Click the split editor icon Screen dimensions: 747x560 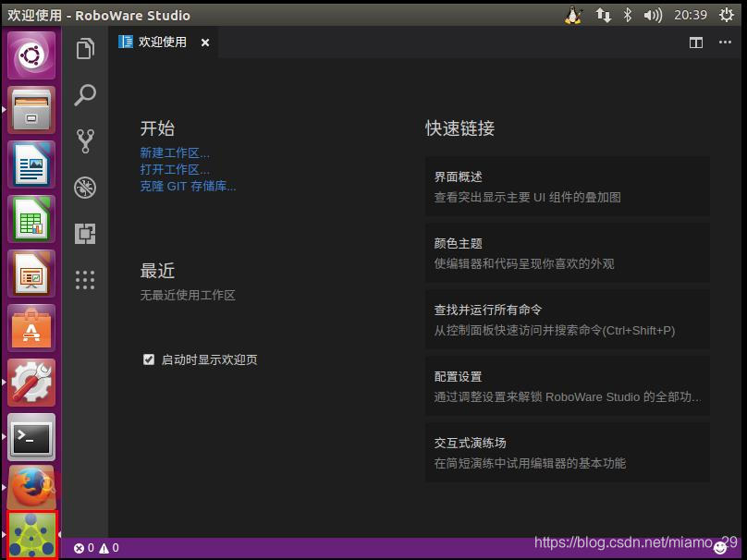click(696, 43)
